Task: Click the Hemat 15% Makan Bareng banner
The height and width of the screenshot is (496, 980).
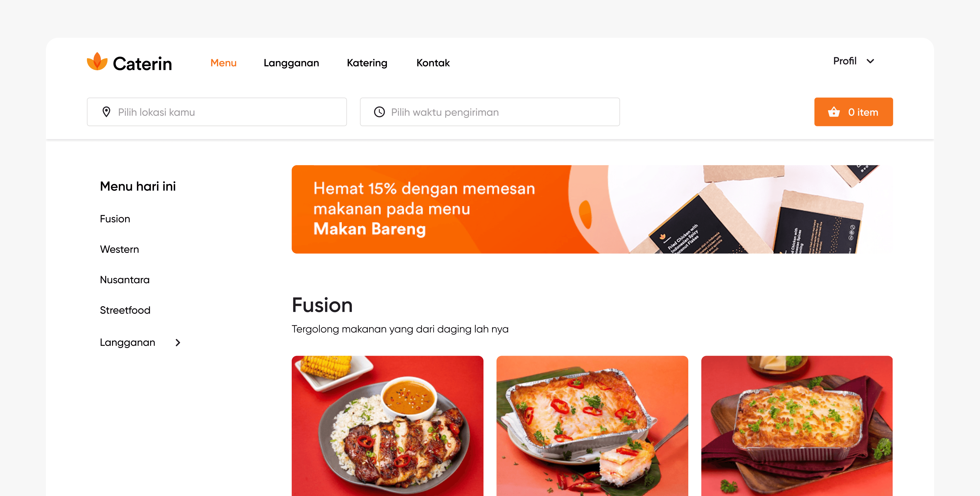Action: 592,209
